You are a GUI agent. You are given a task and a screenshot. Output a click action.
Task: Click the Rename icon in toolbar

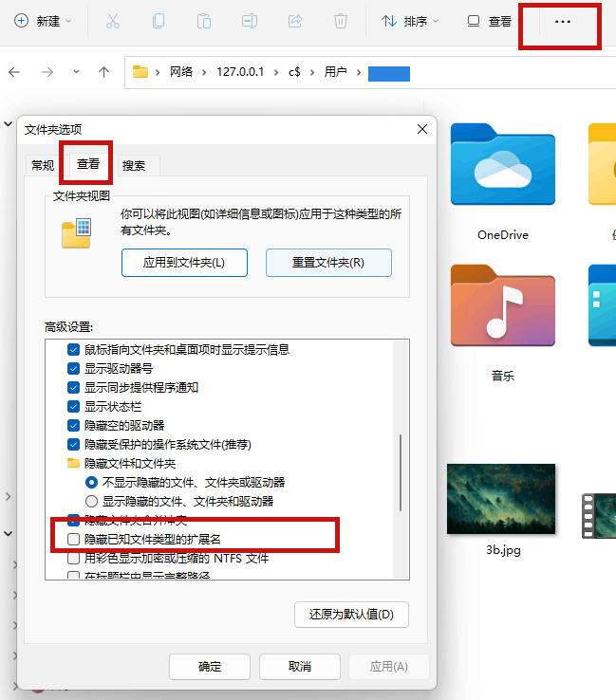click(250, 21)
